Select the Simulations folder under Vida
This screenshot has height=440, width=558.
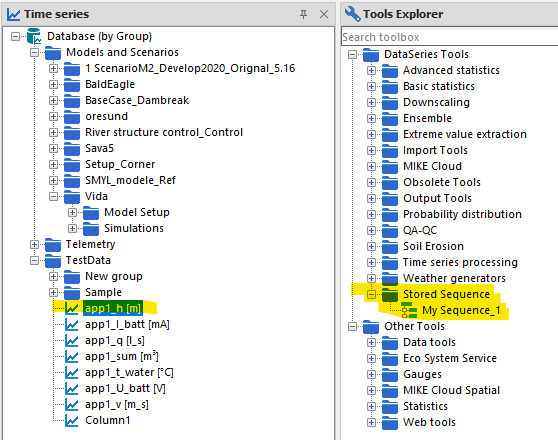[x=134, y=228]
